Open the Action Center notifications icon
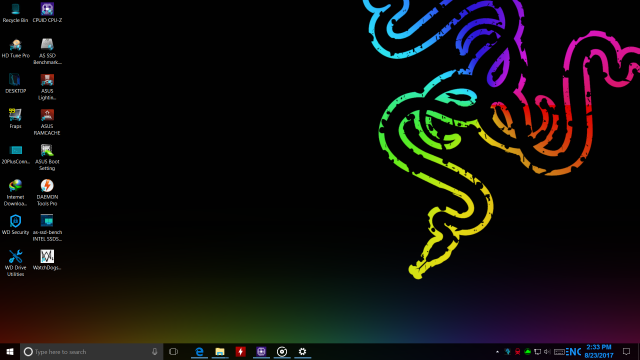Screen dimensions: 640x360 (627, 351)
